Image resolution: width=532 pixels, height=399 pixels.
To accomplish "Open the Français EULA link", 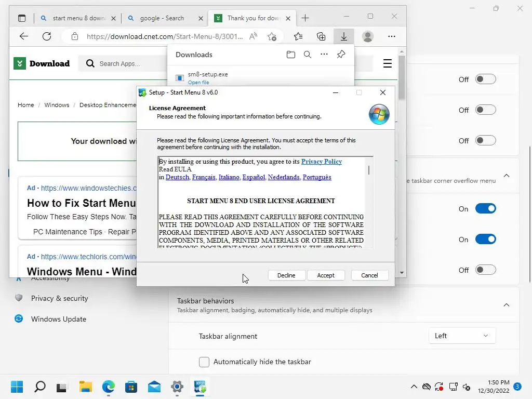I will 204,177.
